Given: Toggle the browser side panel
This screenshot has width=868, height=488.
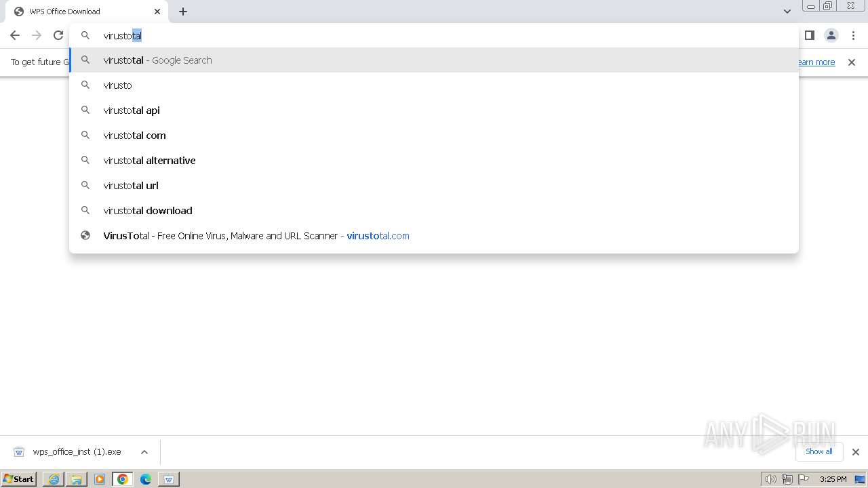Looking at the screenshot, I should [x=809, y=35].
